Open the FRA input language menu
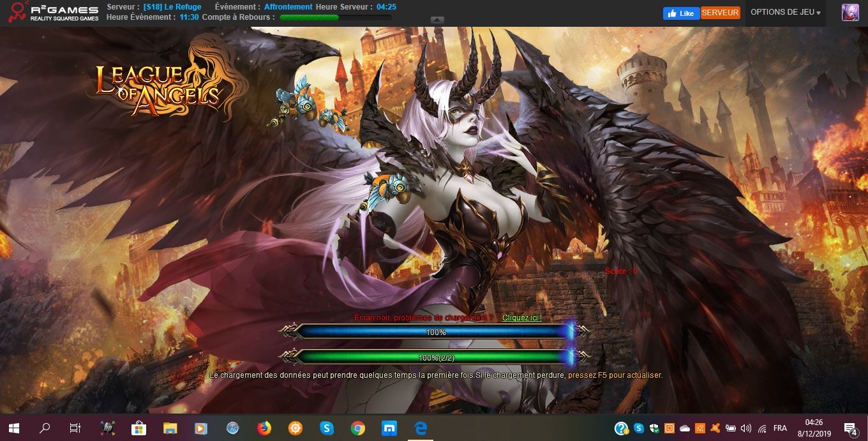This screenshot has width=868, height=441. point(779,428)
